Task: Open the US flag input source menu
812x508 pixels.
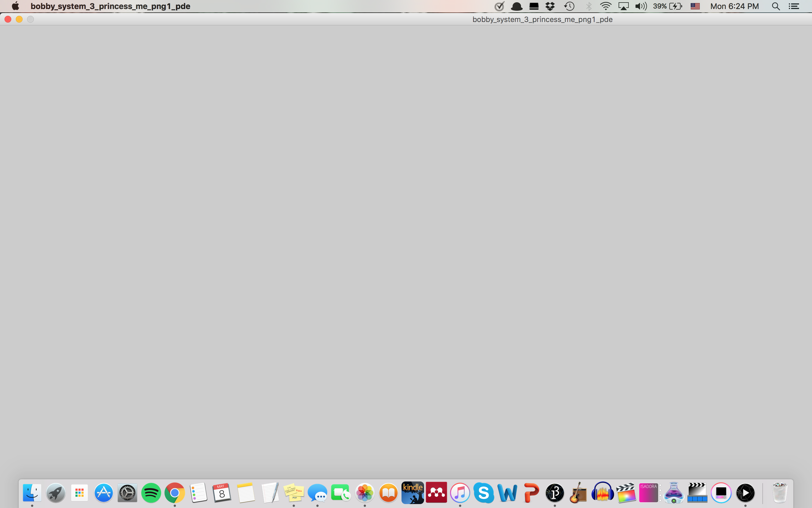Action: [x=695, y=6]
